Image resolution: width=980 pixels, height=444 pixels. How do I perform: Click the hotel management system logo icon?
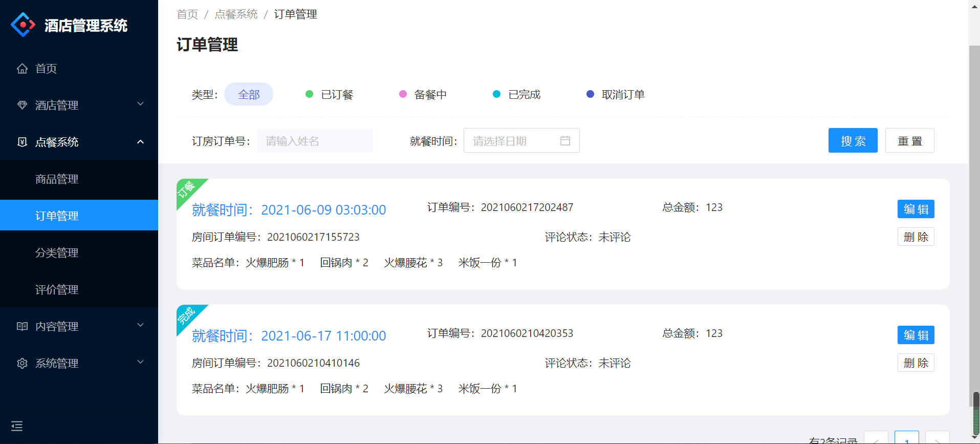point(23,25)
